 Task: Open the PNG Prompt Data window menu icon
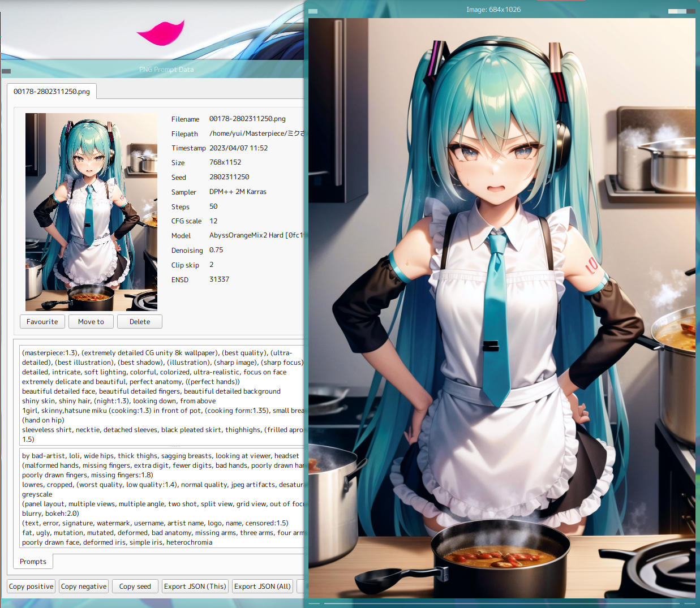[6, 71]
